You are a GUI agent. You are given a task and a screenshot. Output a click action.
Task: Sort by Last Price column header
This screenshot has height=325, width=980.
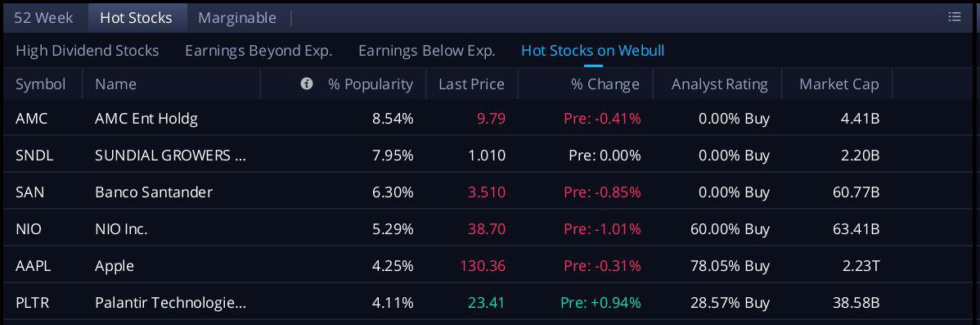coord(471,84)
